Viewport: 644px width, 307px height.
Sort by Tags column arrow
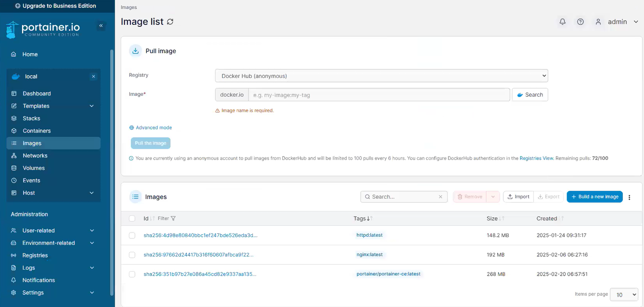(370, 218)
